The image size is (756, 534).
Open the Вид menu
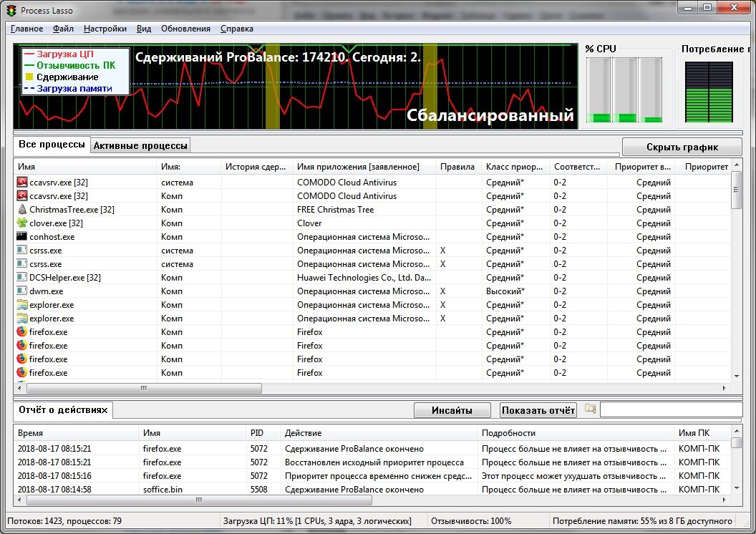[144, 29]
